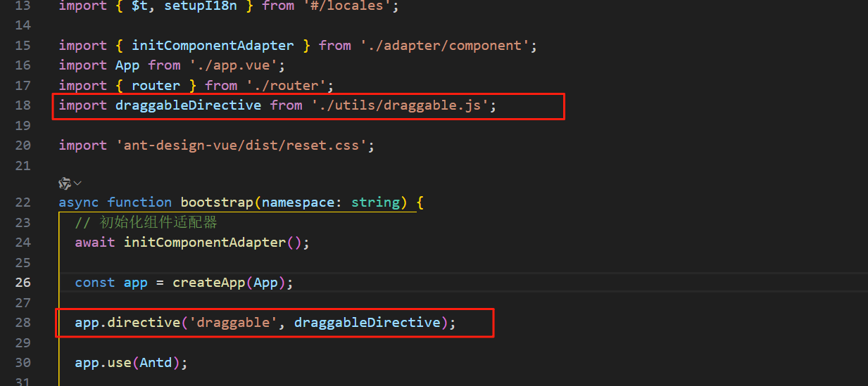Viewport: 868px width, 386px height.
Task: Click line number 26 in the gutter
Action: coord(23,283)
